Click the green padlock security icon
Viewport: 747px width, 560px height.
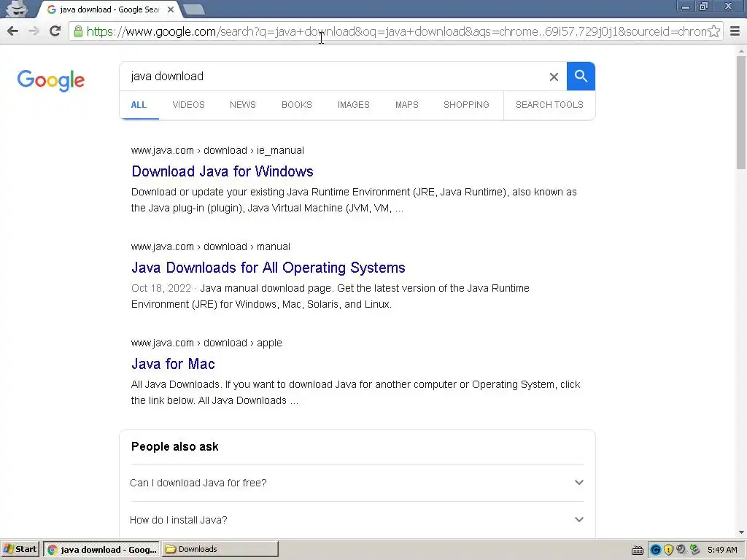tap(78, 31)
